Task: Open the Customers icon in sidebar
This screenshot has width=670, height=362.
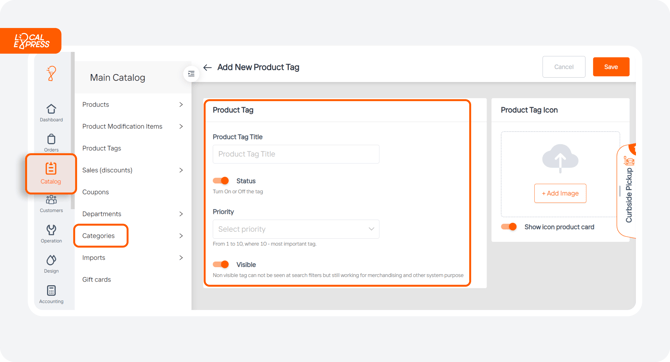Action: (x=51, y=200)
